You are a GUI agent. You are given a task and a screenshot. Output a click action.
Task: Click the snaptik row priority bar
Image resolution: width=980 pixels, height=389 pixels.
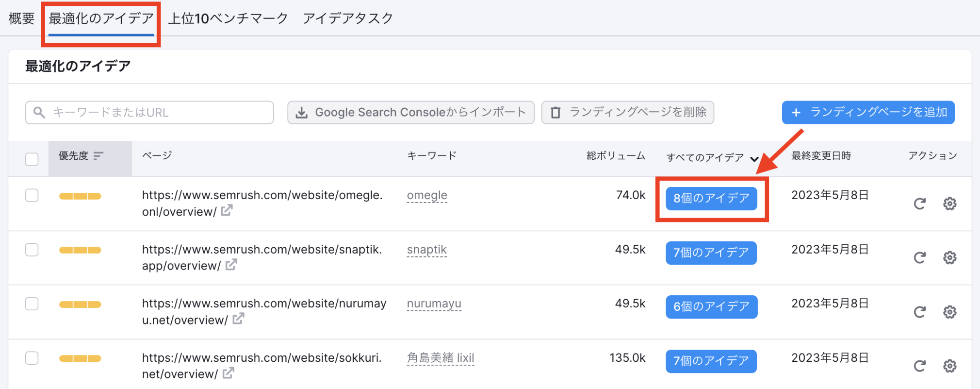tap(80, 250)
